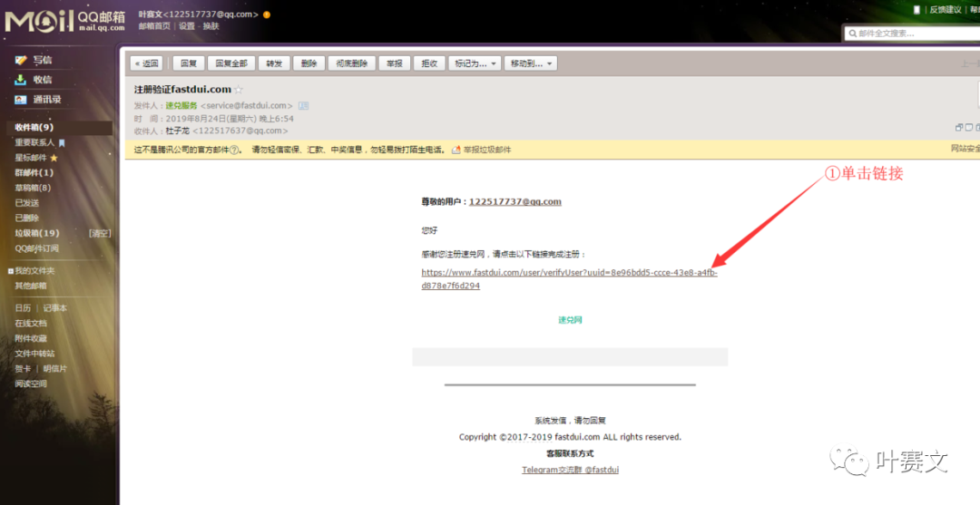Click the 举报垃圾邮件 report spam icon
This screenshot has width=980, height=505.
(x=456, y=150)
